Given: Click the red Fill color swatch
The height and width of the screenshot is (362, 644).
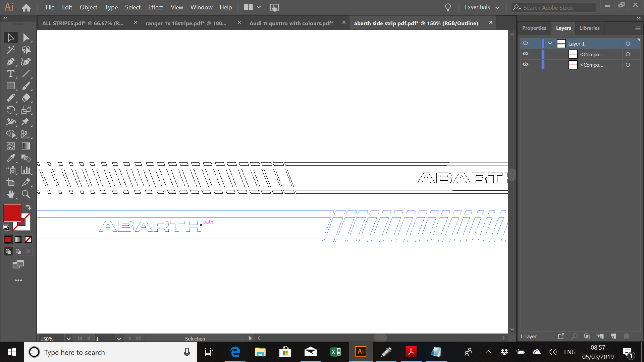Looking at the screenshot, I should point(12,213).
